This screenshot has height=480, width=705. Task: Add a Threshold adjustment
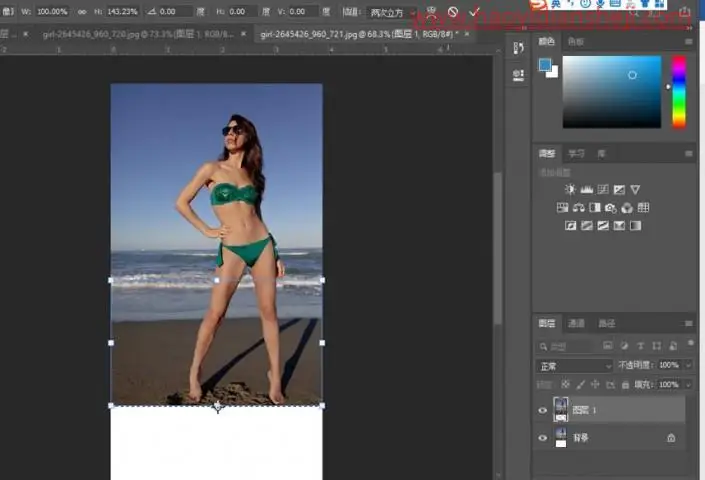[603, 225]
